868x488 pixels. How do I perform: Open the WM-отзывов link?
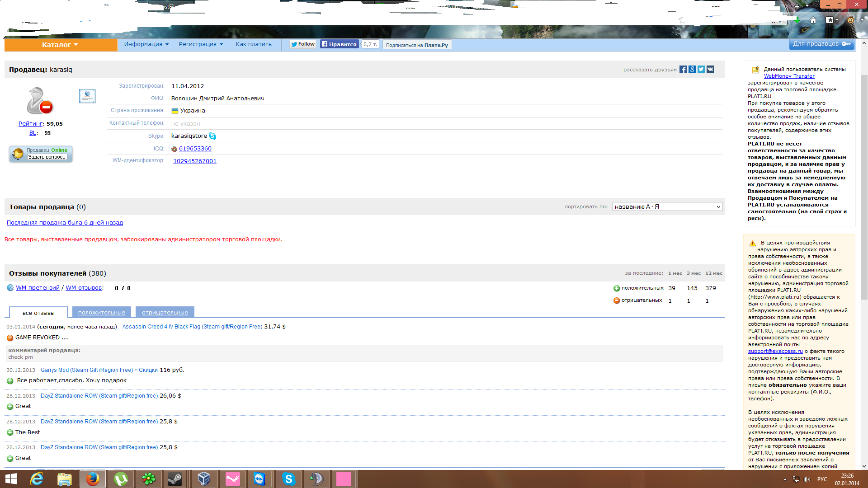(x=84, y=288)
